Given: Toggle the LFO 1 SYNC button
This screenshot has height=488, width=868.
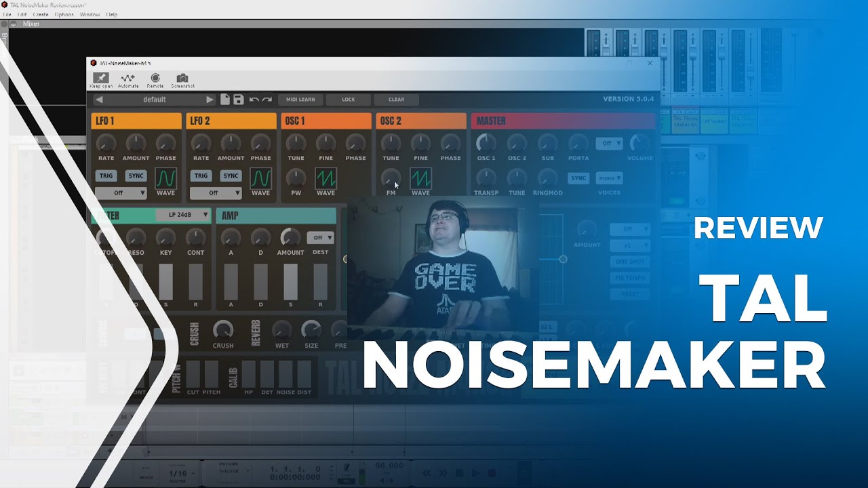Looking at the screenshot, I should click(x=136, y=176).
